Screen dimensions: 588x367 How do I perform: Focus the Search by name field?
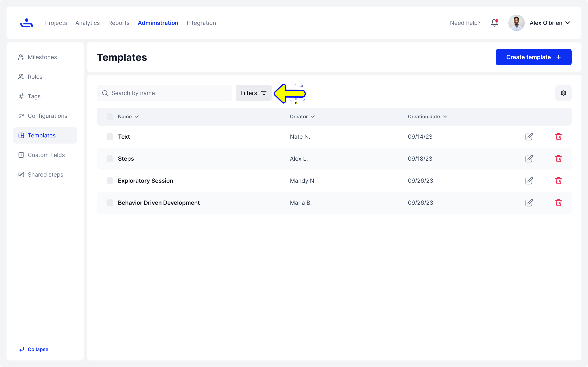pos(168,93)
